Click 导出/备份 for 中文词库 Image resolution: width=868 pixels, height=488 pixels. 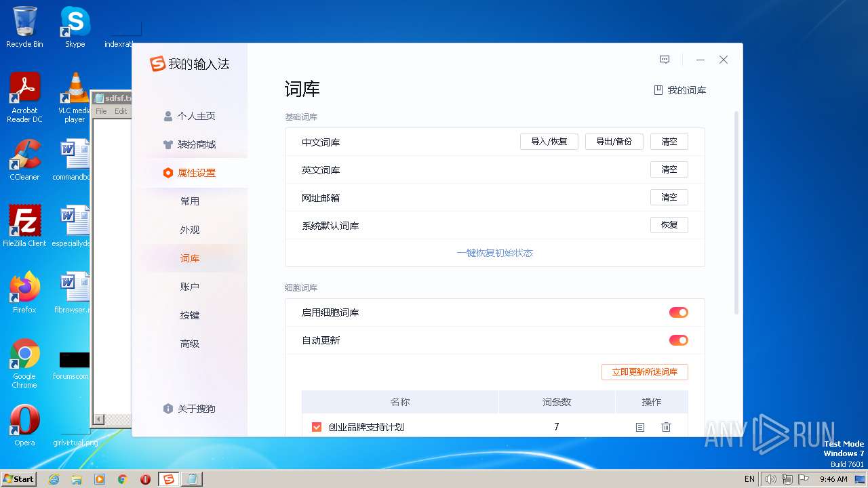point(614,142)
